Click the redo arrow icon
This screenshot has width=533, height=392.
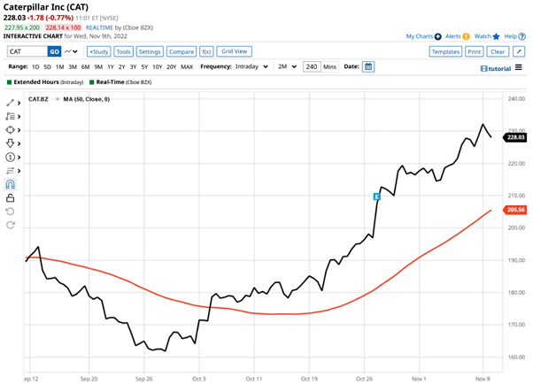tap(11, 225)
